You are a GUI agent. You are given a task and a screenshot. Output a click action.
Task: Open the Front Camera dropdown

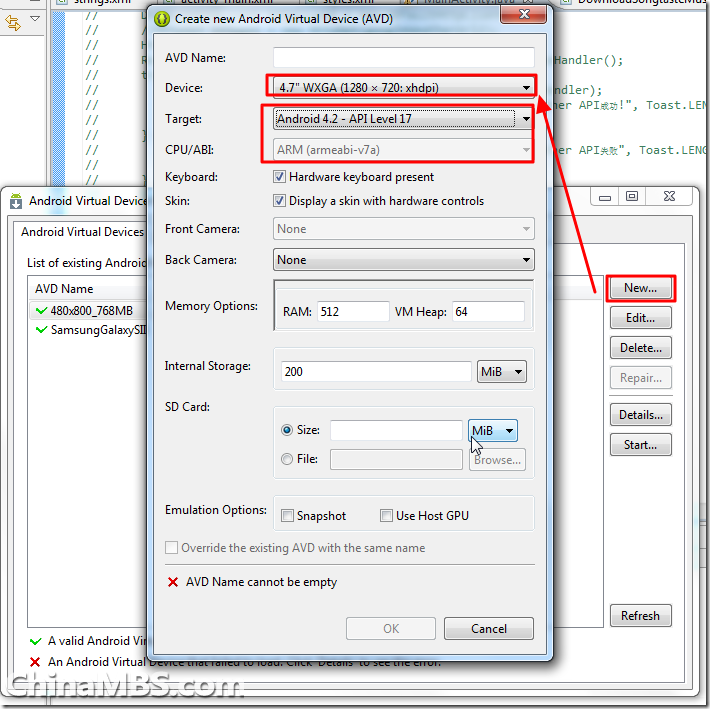click(403, 229)
